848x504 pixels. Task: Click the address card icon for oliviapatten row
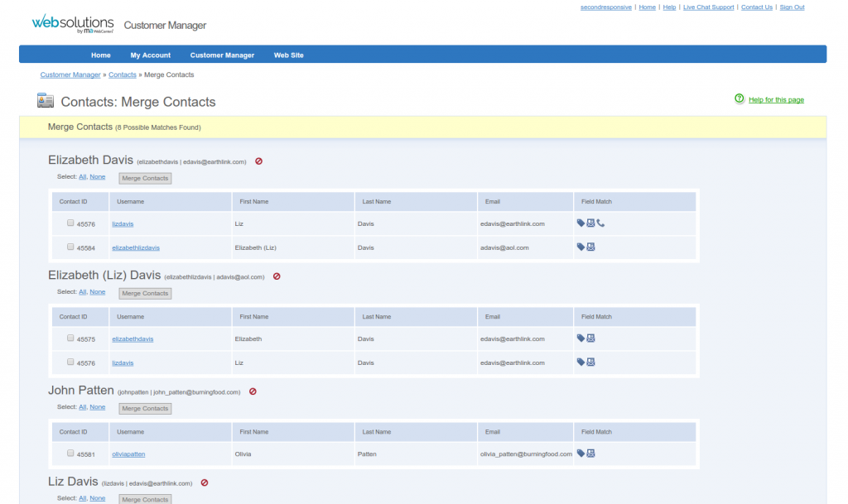590,454
